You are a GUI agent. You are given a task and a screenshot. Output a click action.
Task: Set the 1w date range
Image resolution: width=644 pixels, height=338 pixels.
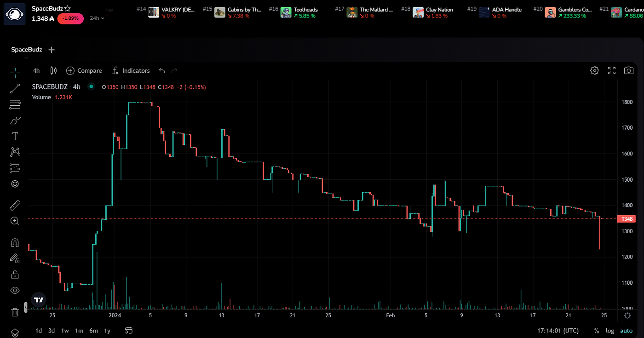[x=65, y=331]
